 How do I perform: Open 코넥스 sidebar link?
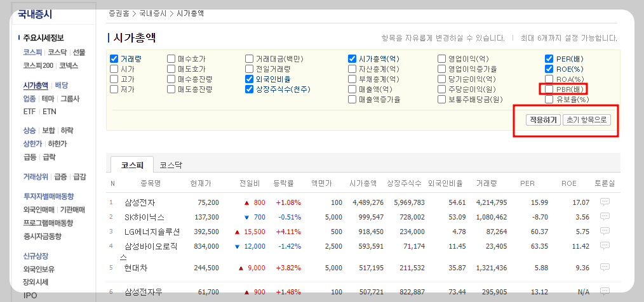[x=69, y=65]
